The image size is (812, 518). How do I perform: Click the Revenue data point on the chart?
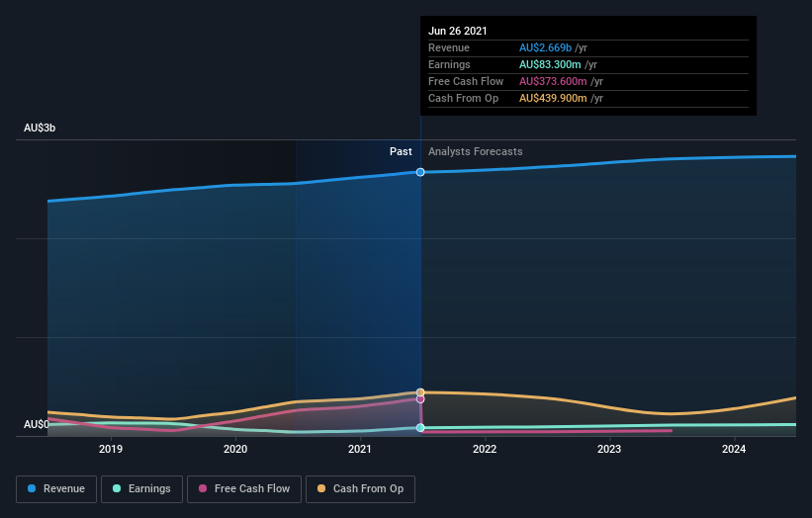click(x=420, y=172)
